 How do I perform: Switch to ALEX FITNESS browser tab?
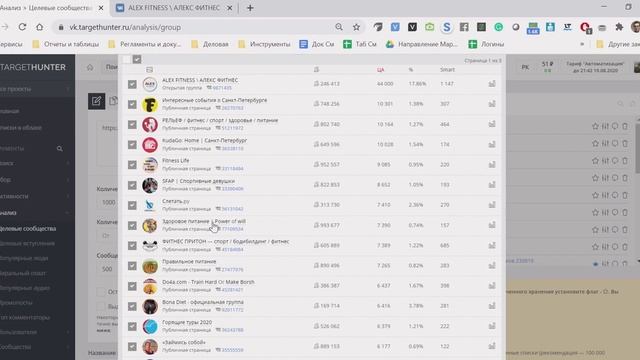174,8
